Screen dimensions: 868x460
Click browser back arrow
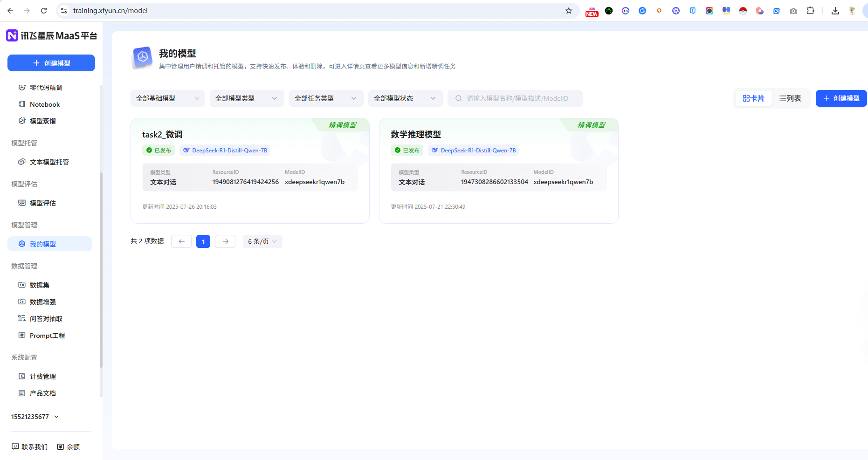click(x=10, y=11)
